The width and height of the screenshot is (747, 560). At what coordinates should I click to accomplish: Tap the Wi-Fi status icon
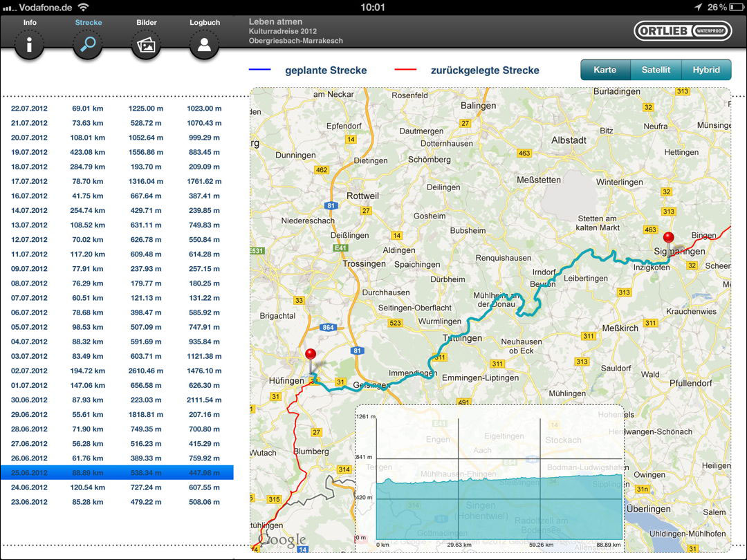84,7
